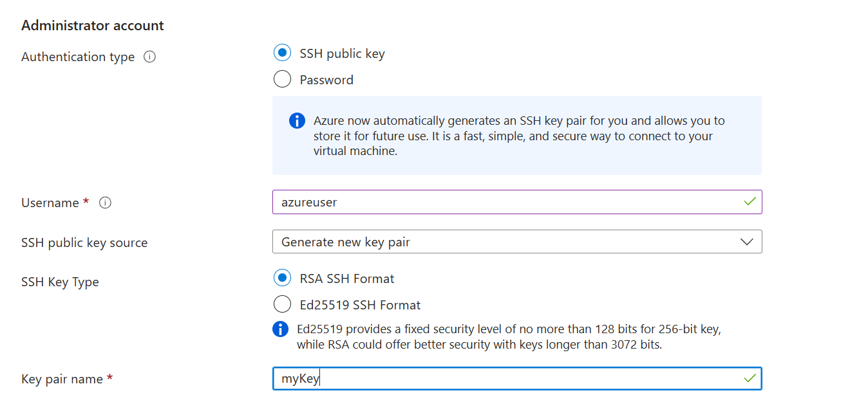The height and width of the screenshot is (411, 868).
Task: Click the Key pair name label
Action: (x=62, y=379)
